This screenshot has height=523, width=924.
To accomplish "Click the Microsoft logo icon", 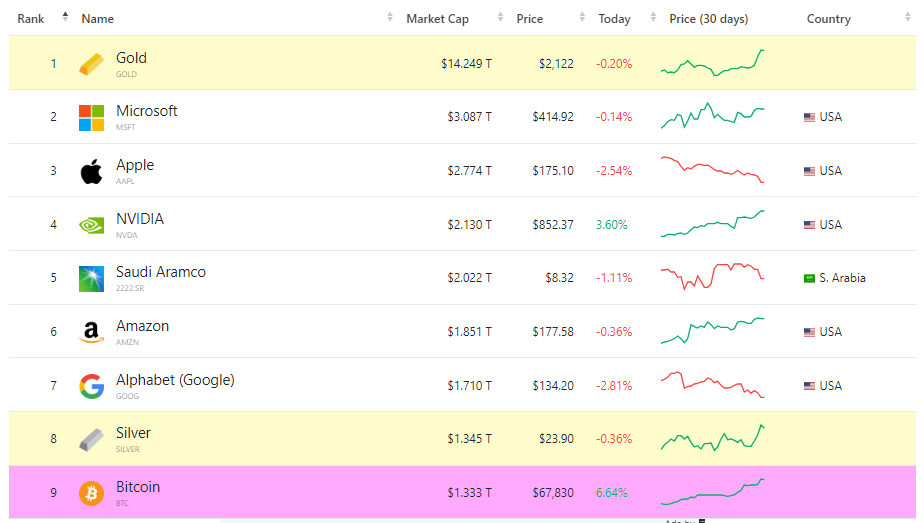I will coord(91,118).
